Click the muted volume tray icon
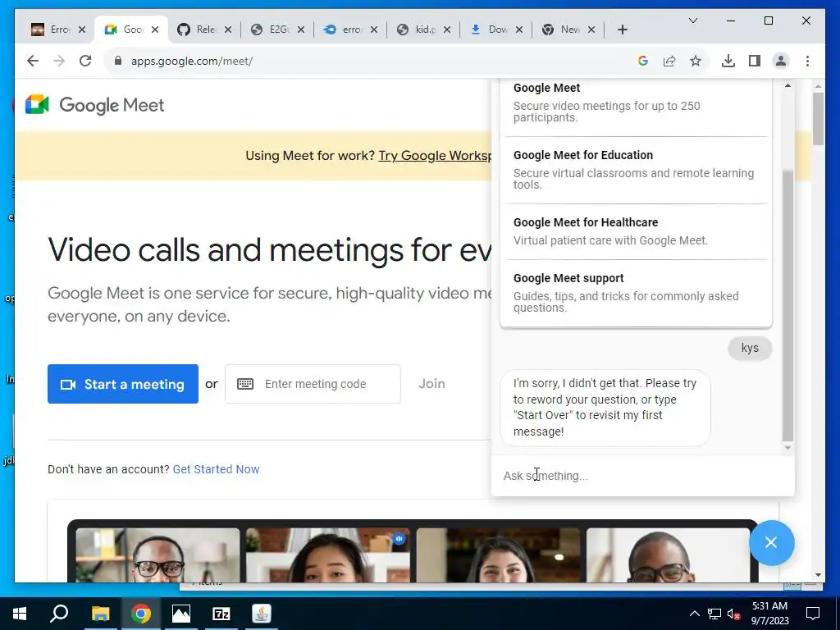 coord(733,614)
